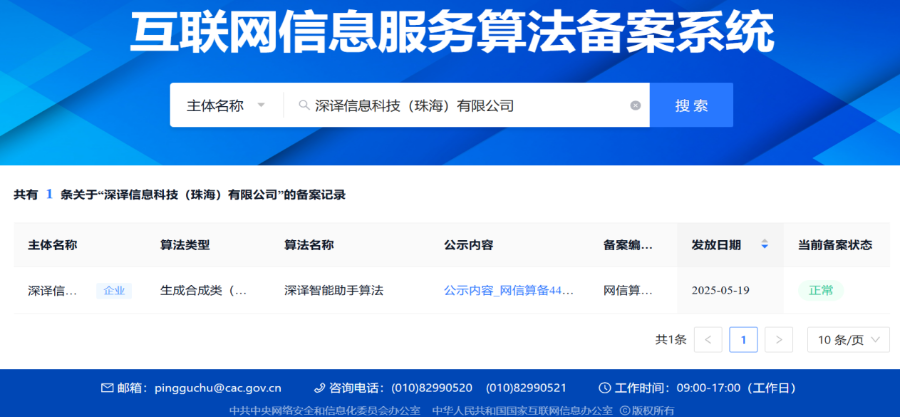Click the 正常 status badge
This screenshot has width=900, height=417.
(820, 291)
